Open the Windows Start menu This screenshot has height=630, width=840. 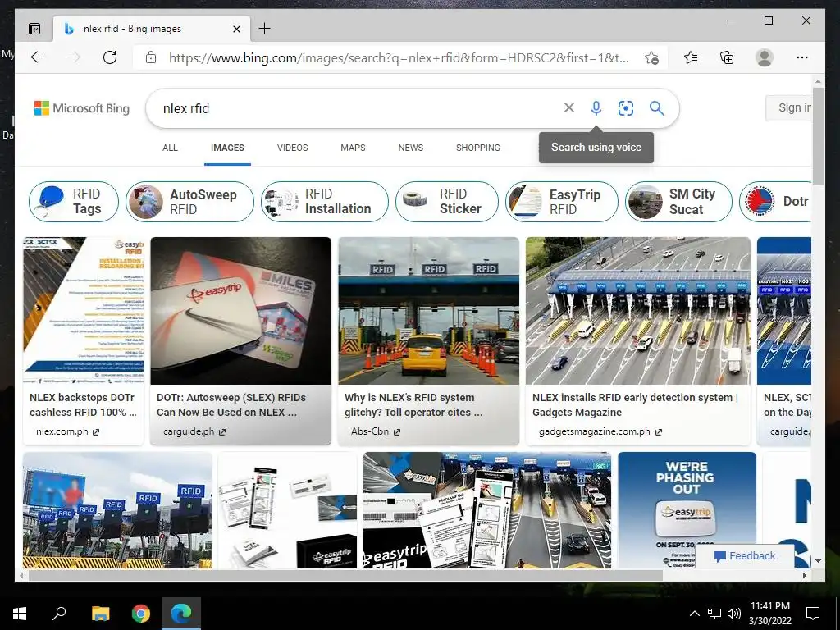(20, 614)
